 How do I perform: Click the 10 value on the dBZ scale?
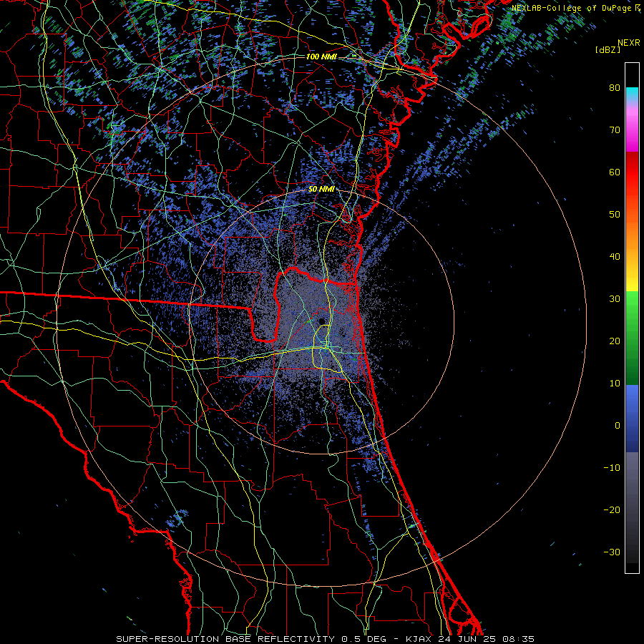615,384
